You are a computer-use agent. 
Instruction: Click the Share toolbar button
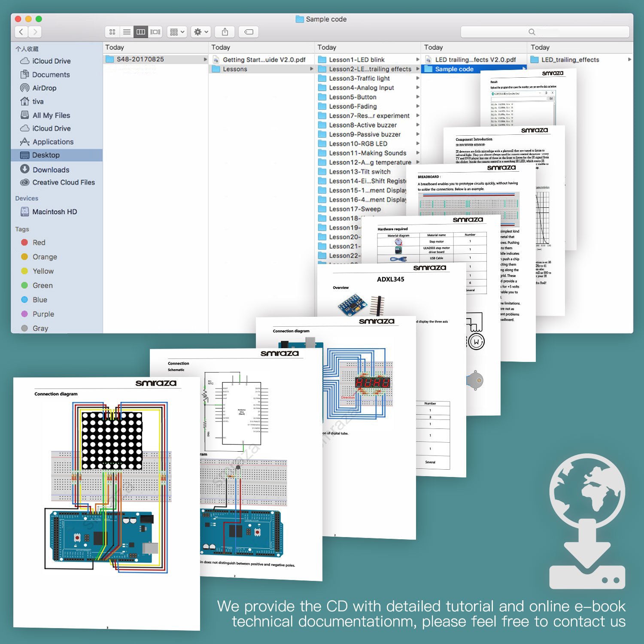click(225, 32)
